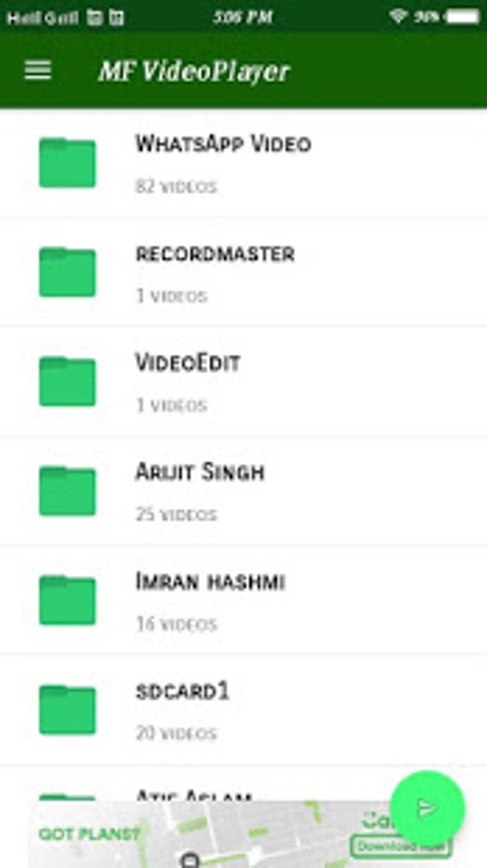Open the sdcard1 folder icon
This screenshot has height=868, width=487.
67,709
